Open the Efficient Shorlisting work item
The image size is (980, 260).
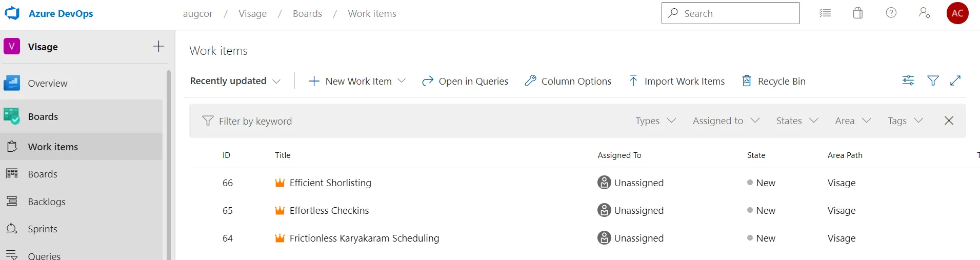point(330,183)
